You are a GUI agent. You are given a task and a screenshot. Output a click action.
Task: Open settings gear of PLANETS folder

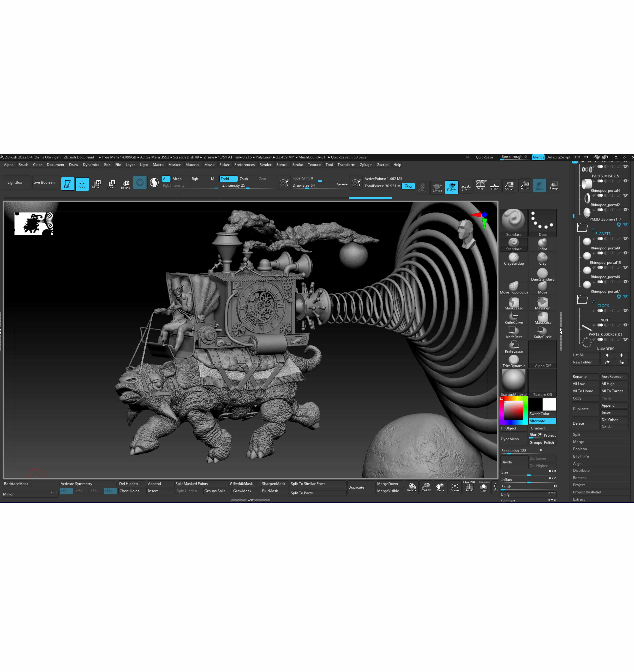click(x=619, y=224)
